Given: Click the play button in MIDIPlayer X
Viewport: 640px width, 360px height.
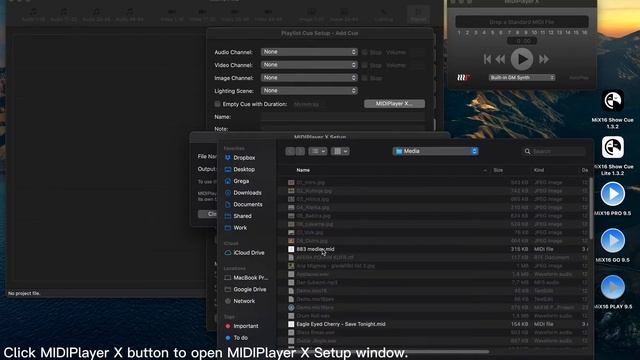Looking at the screenshot, I should click(522, 59).
